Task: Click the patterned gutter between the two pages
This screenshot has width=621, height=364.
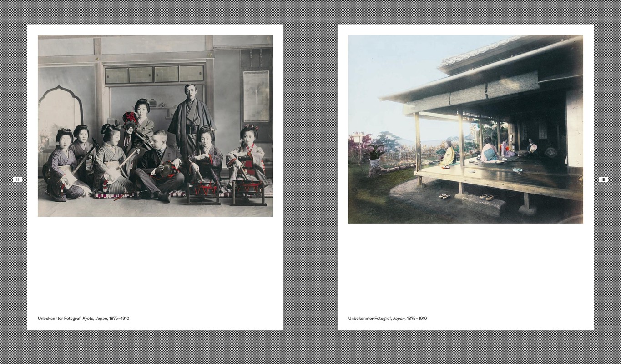Action: coord(310,182)
